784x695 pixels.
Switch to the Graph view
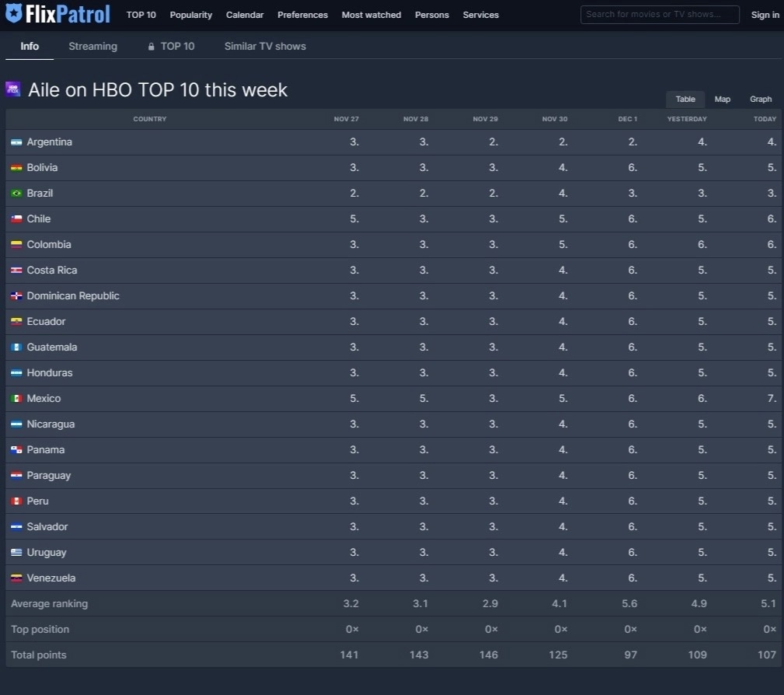point(761,100)
